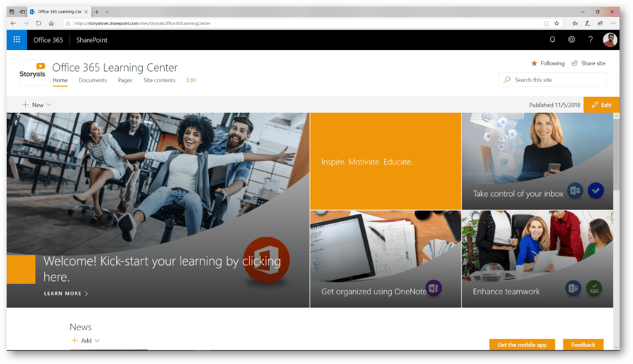Focus the Search this site field
This screenshot has width=633, height=364.
click(x=552, y=80)
